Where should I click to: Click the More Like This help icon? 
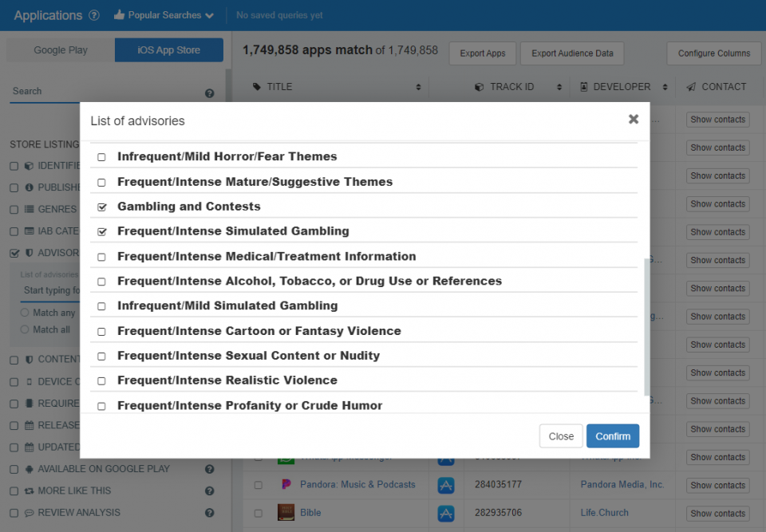click(x=210, y=491)
